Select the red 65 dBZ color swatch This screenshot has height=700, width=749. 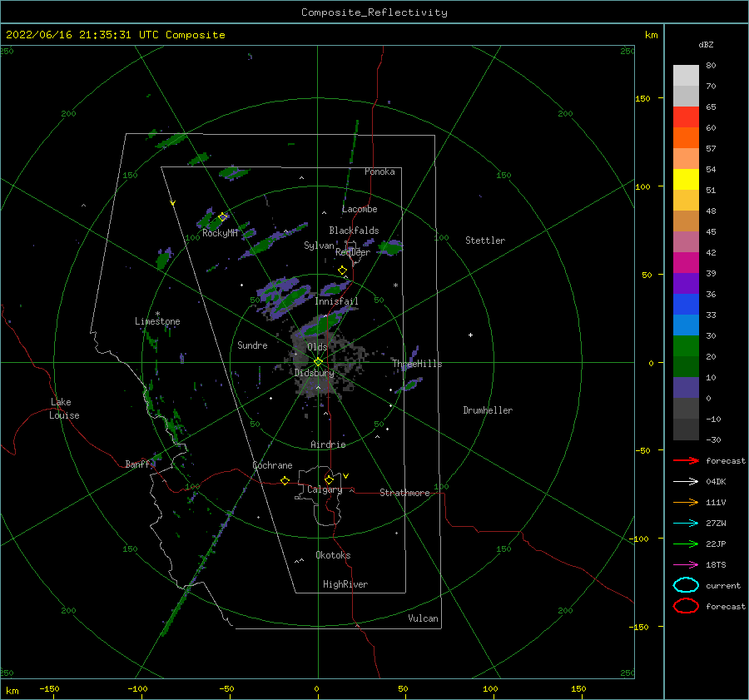tap(686, 117)
